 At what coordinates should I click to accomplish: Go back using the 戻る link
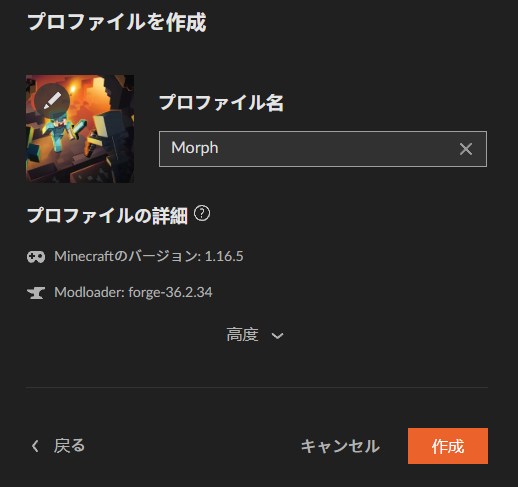click(69, 446)
